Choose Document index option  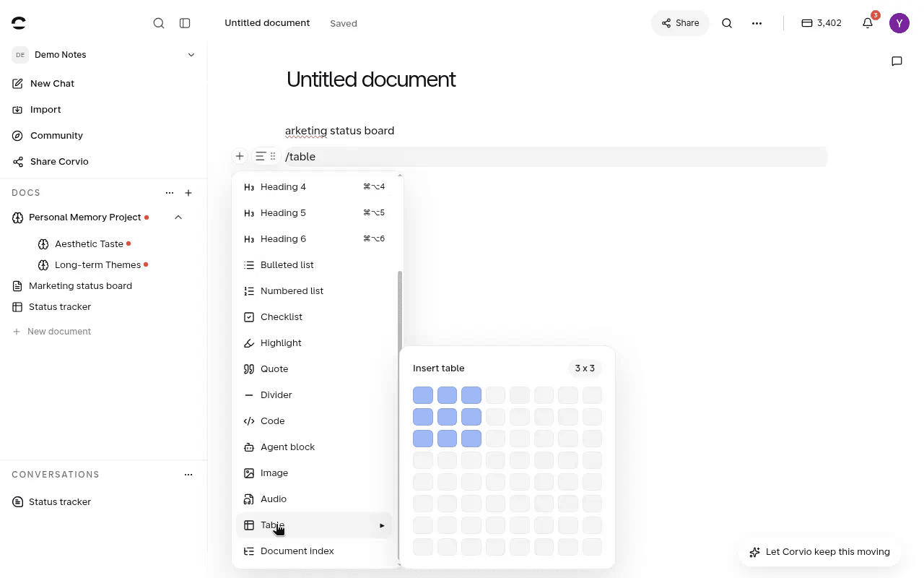click(x=315, y=551)
